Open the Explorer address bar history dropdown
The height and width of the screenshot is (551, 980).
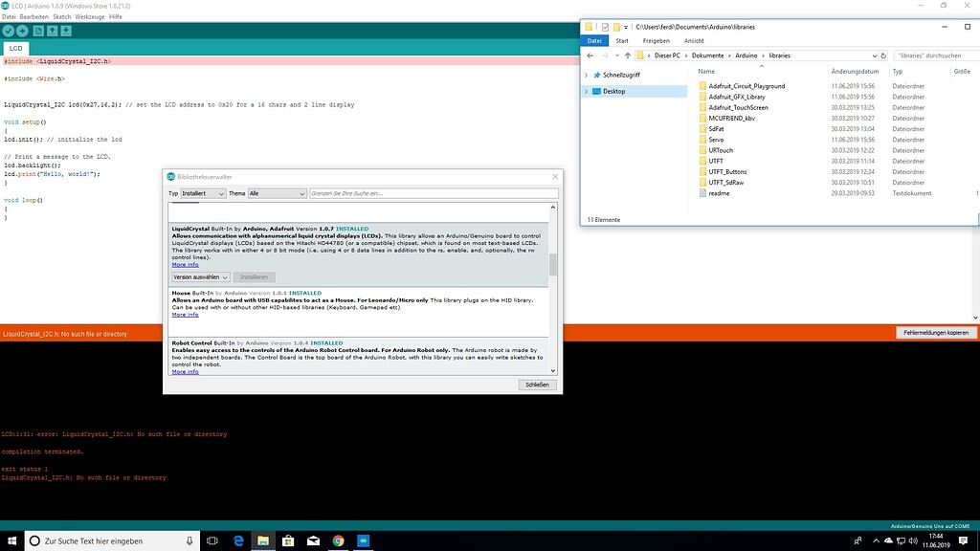pyautogui.click(x=874, y=55)
